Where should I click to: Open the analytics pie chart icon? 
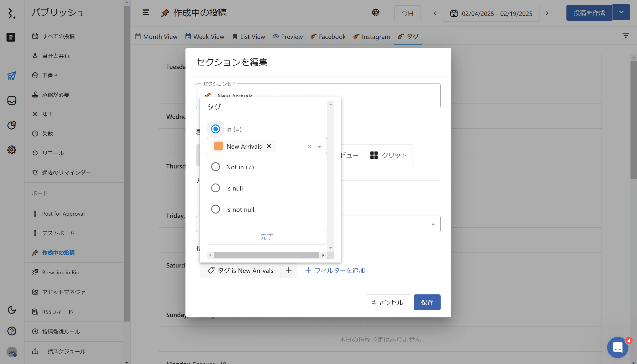coord(12,125)
